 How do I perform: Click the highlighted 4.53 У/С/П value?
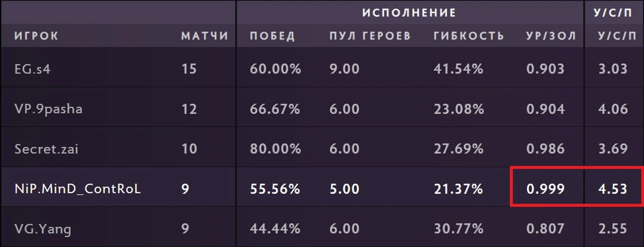pos(613,189)
